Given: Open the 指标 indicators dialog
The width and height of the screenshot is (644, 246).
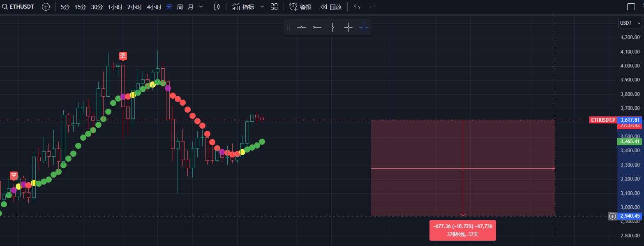Looking at the screenshot, I should tap(243, 7).
